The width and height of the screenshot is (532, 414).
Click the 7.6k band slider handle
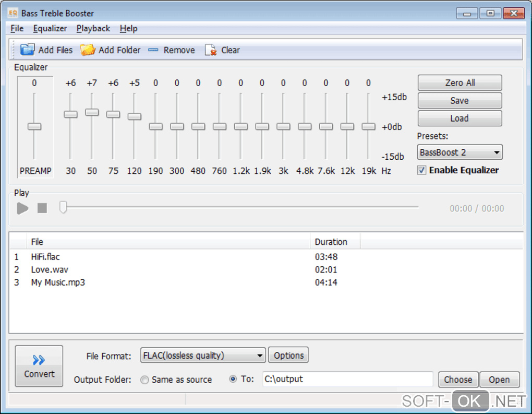click(326, 126)
